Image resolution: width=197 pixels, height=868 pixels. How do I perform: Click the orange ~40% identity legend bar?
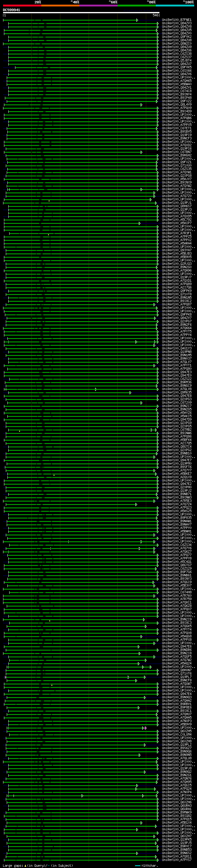tap(60, 6)
